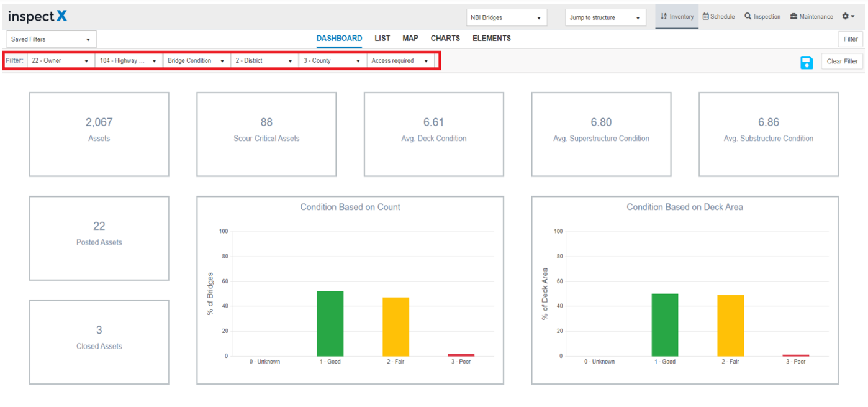Screen dimensions: 868x407
Task: Open the 6.80 Avg. Superstructure Condition card
Action: pyautogui.click(x=601, y=135)
